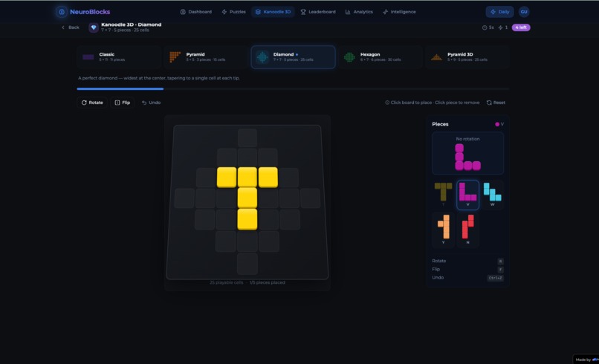Open the Analytics page

(359, 12)
